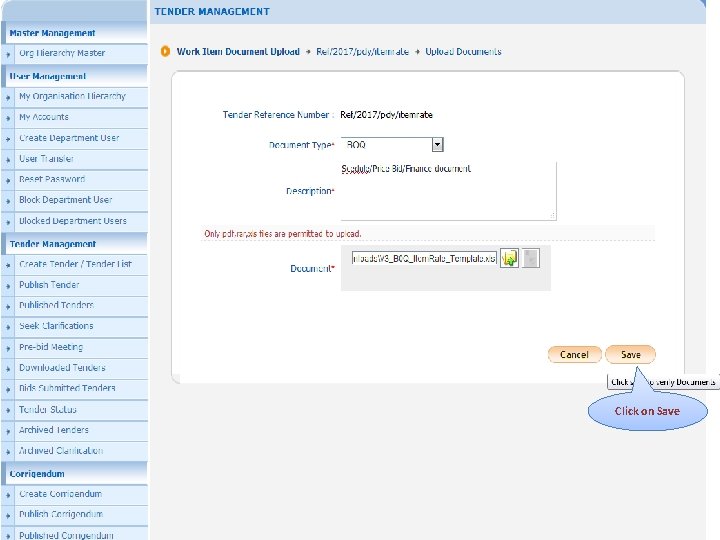Screen dimensions: 720x540
Task: Click arrow icon beside Publish Tender
Action: [8, 287]
